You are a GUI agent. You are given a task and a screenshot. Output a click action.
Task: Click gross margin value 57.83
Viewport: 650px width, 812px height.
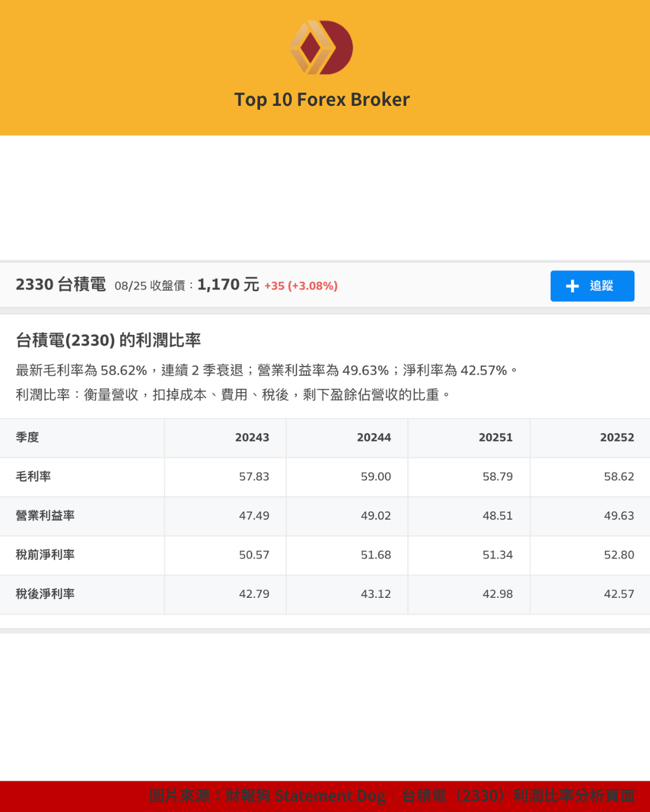(x=254, y=477)
